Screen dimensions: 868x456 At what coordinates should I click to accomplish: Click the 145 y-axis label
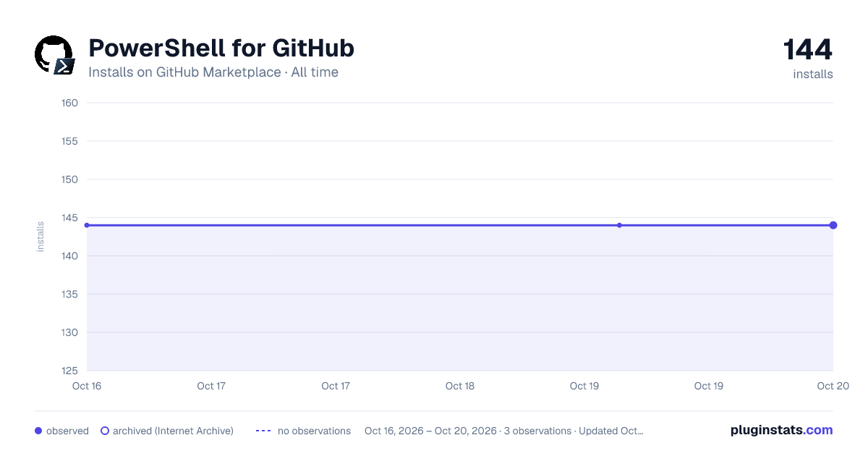pos(70,218)
